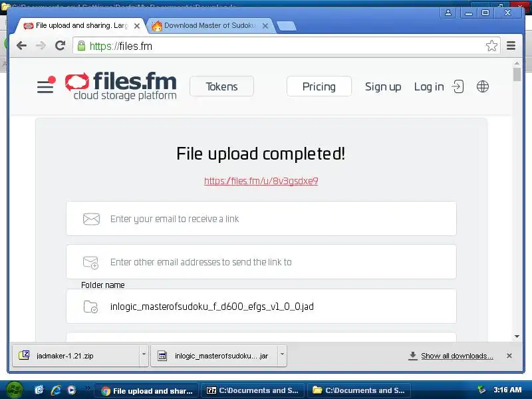Image resolution: width=532 pixels, height=399 pixels.
Task: Click the https://files.fm address bar
Action: click(287, 45)
